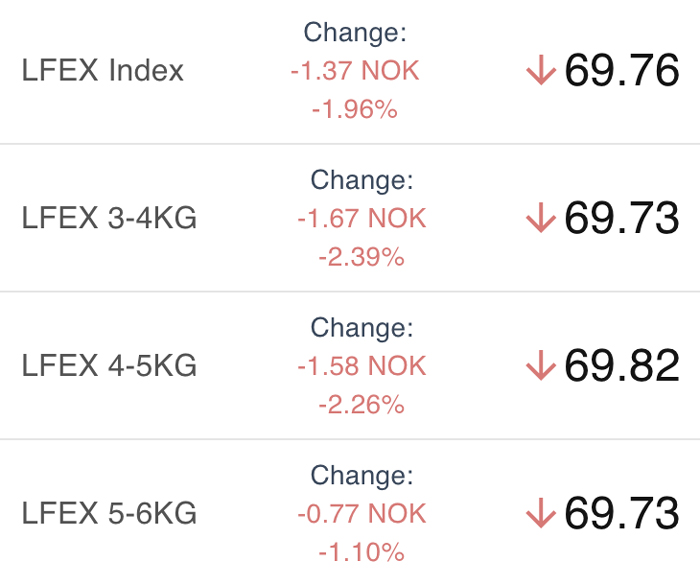700x585 pixels.
Task: Click the LFEX Index price 69.76
Action: pyautogui.click(x=622, y=71)
